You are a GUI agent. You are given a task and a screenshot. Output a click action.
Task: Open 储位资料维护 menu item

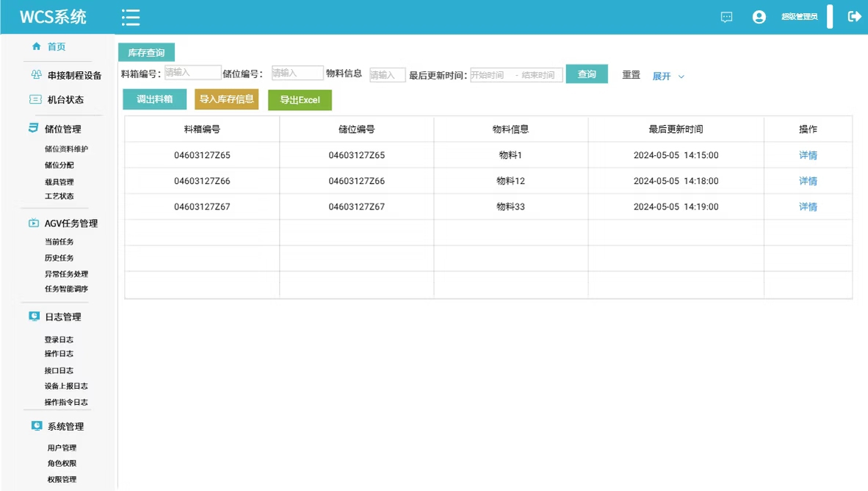coord(66,148)
